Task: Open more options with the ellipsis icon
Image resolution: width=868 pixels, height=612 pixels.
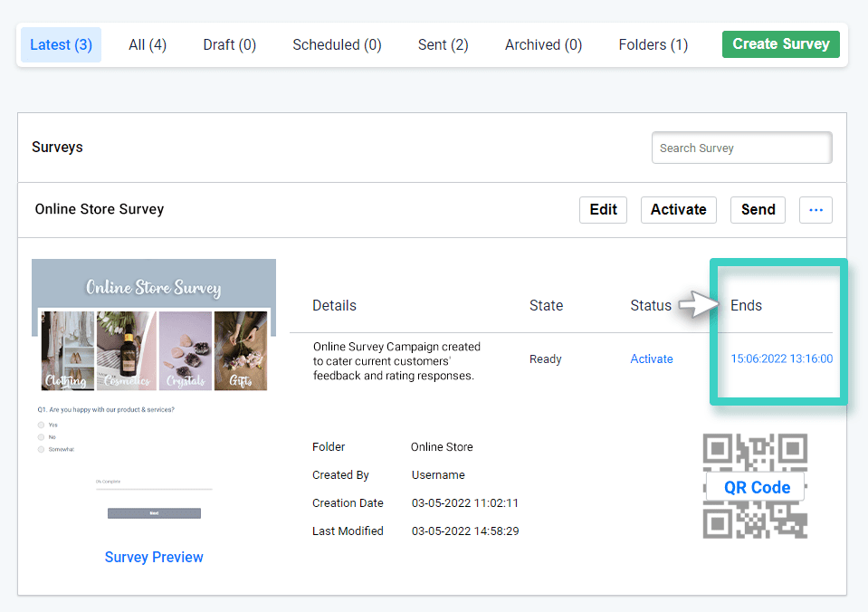Action: [815, 209]
